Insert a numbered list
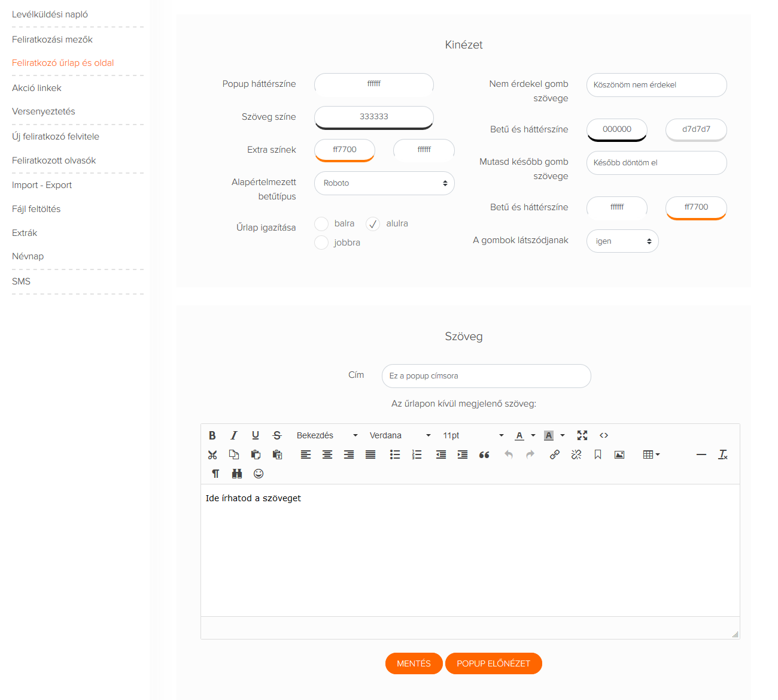This screenshot has width=778, height=700. (417, 454)
